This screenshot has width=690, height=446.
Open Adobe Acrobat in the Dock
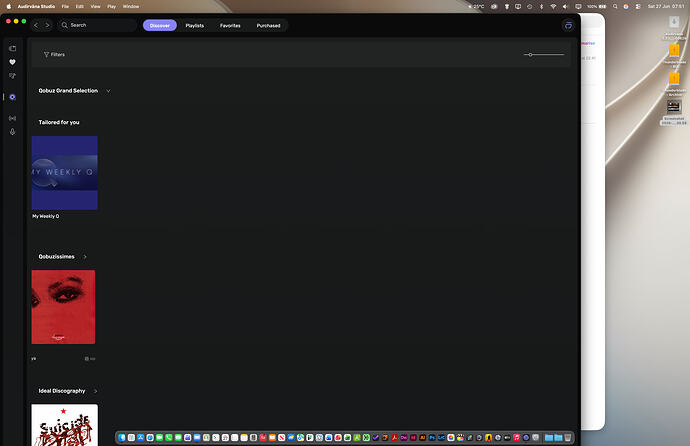click(x=394, y=438)
